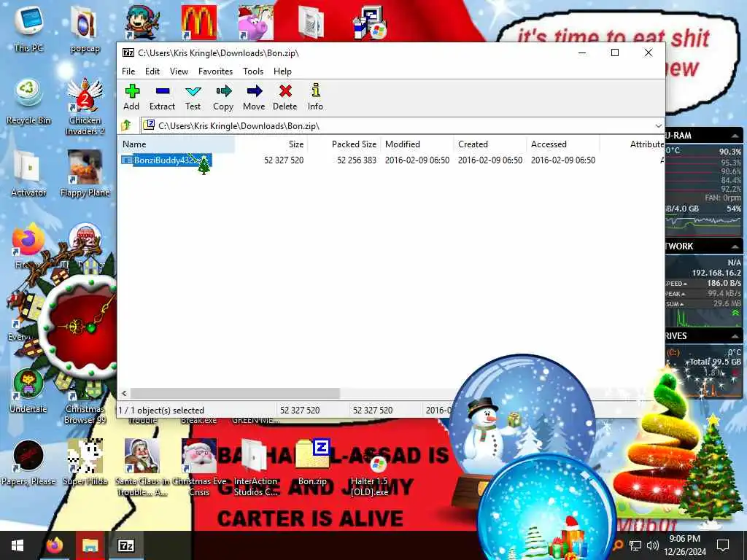Click the scrollbar left arrow in file list
Screen dimensions: 747x560
click(124, 393)
